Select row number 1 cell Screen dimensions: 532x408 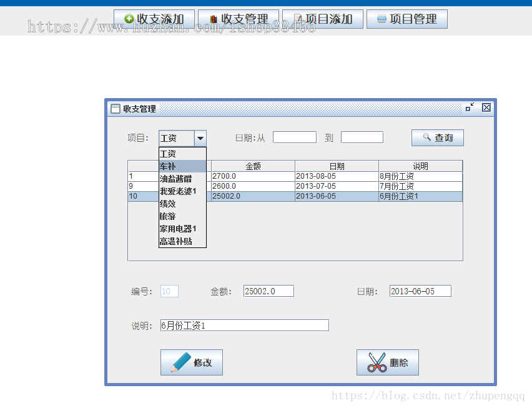pos(144,176)
